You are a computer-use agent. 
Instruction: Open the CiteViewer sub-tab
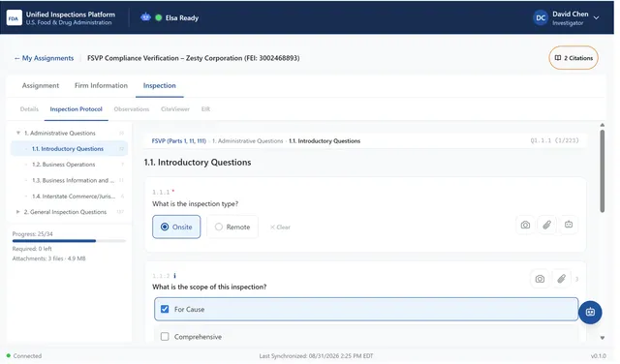(175, 109)
